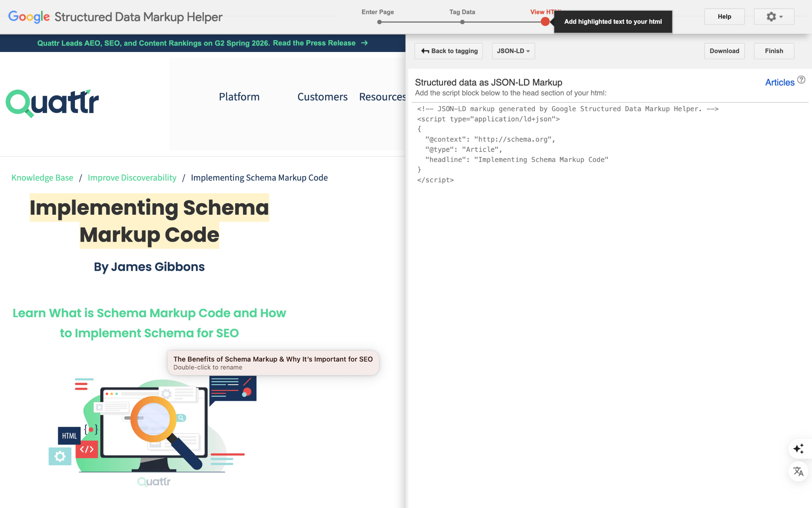Download the generated markup
Viewport: 812px width, 508px height.
(x=724, y=51)
